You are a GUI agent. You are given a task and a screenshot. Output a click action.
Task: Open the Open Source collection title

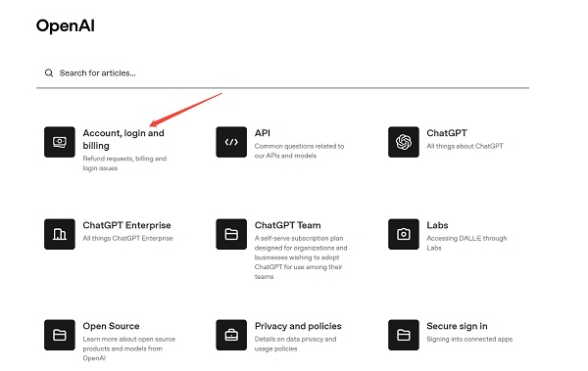[x=111, y=326]
